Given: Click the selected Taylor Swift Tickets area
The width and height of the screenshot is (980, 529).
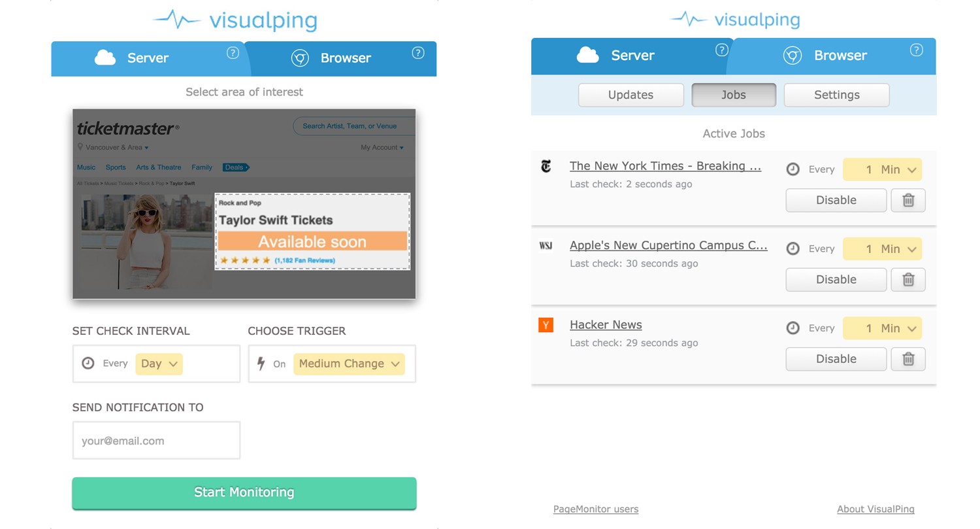Looking at the screenshot, I should point(312,231).
